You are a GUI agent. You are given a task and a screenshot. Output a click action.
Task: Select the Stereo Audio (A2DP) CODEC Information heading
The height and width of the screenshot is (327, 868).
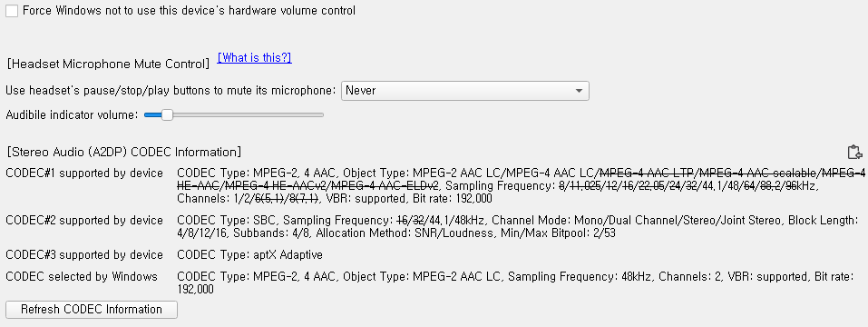click(x=124, y=152)
